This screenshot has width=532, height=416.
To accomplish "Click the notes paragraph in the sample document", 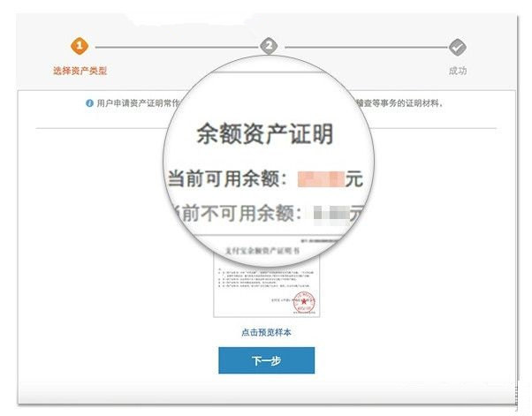I will coord(266,277).
